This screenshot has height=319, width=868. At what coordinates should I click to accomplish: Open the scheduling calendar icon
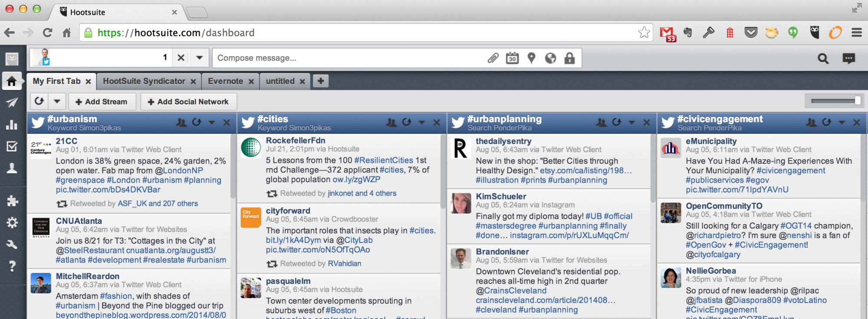512,58
